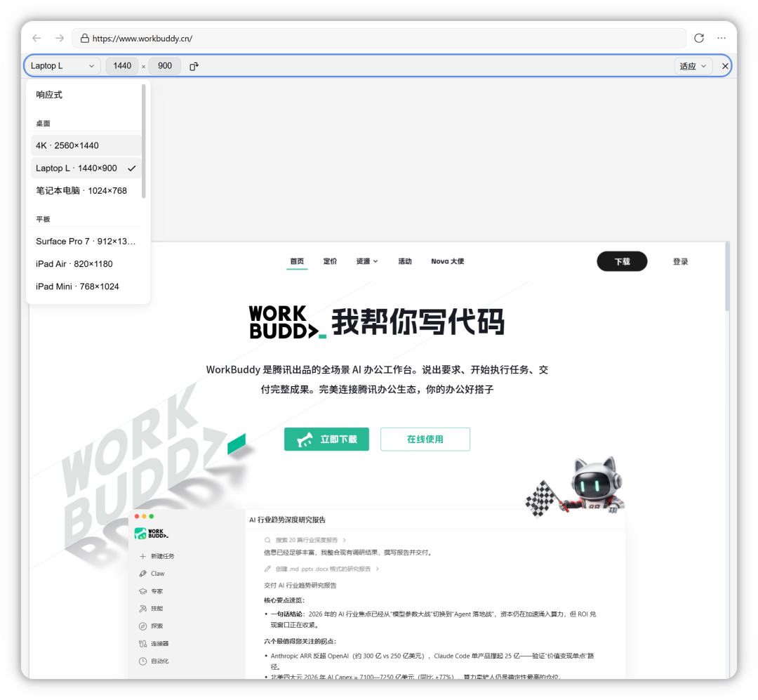Open the browser more options menu

point(722,38)
